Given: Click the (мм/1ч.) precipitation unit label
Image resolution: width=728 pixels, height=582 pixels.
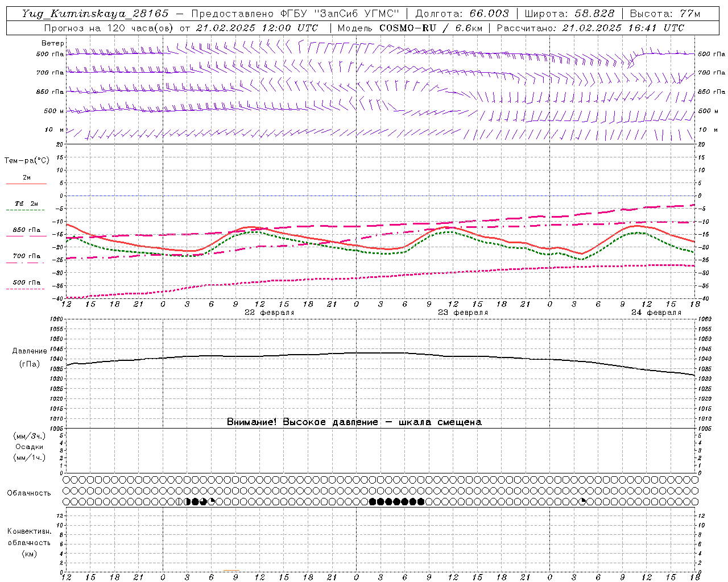Looking at the screenshot, I should pyautogui.click(x=30, y=458).
